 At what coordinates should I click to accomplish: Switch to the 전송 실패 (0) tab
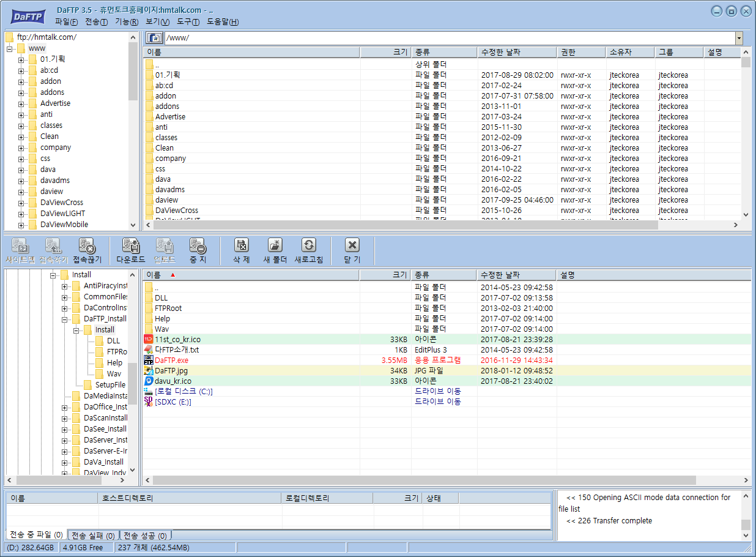94,536
